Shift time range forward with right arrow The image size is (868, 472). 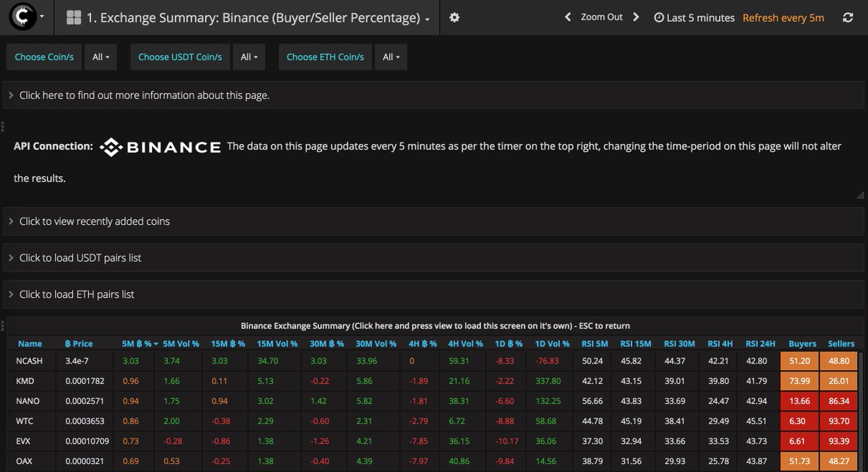pos(636,17)
